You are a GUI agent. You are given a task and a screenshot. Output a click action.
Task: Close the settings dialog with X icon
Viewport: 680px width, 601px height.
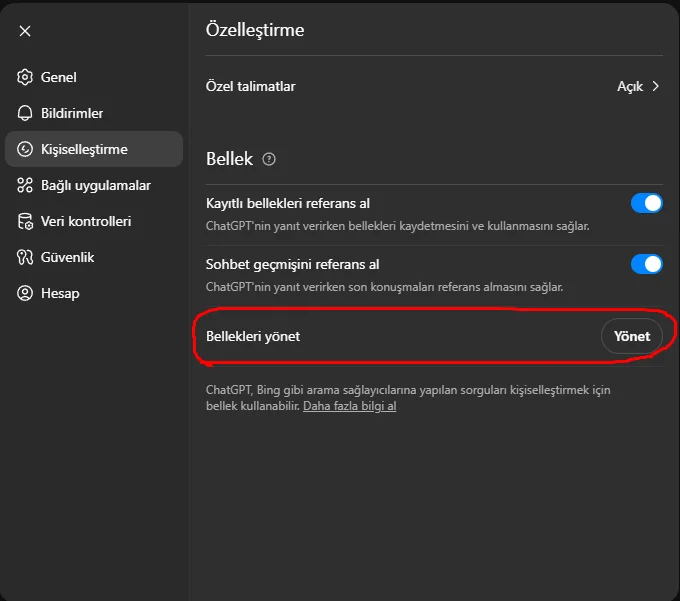pos(25,31)
